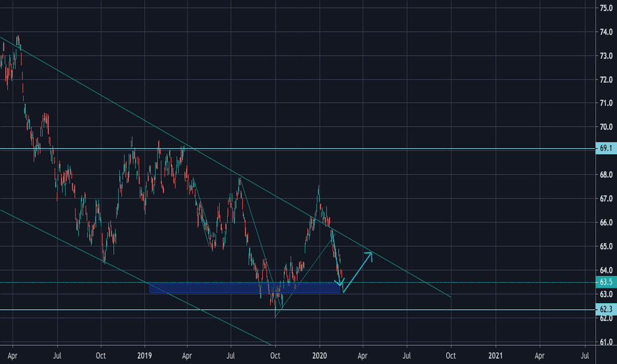The width and height of the screenshot is (617, 364).
Task: Click the 68.0 price axis label
Action: click(x=606, y=175)
